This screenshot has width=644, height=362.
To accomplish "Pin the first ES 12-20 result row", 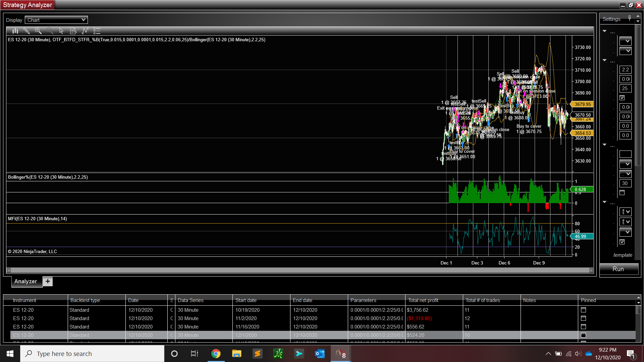I will (x=583, y=310).
